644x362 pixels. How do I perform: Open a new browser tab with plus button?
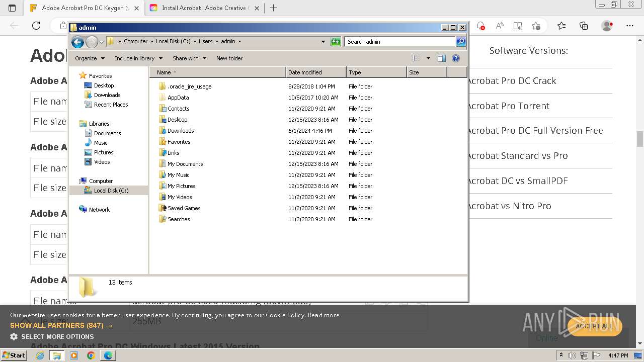[274, 8]
